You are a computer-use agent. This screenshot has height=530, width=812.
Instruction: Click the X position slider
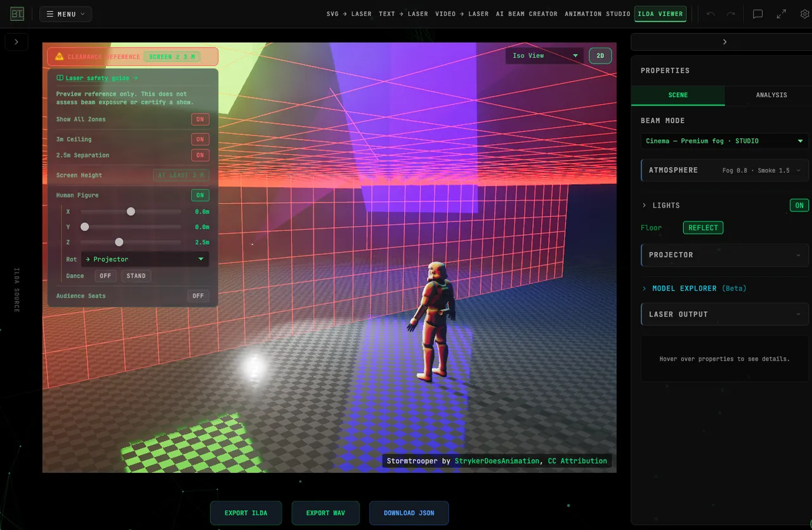coord(131,211)
